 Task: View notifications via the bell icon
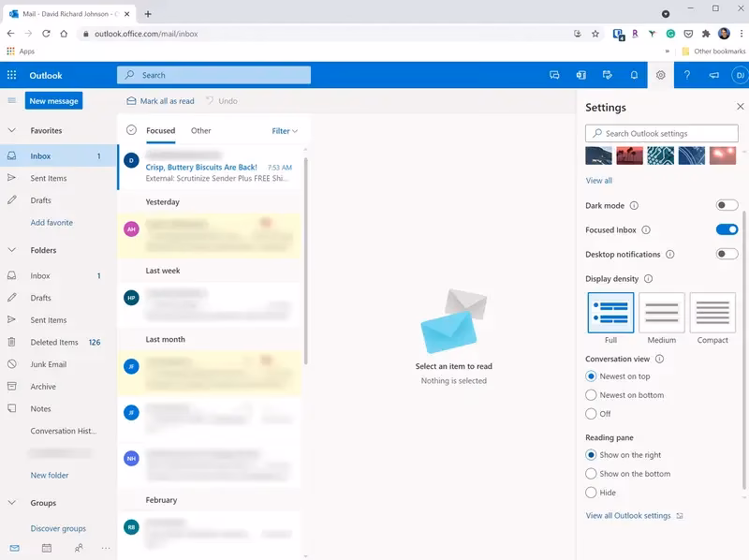(x=634, y=75)
